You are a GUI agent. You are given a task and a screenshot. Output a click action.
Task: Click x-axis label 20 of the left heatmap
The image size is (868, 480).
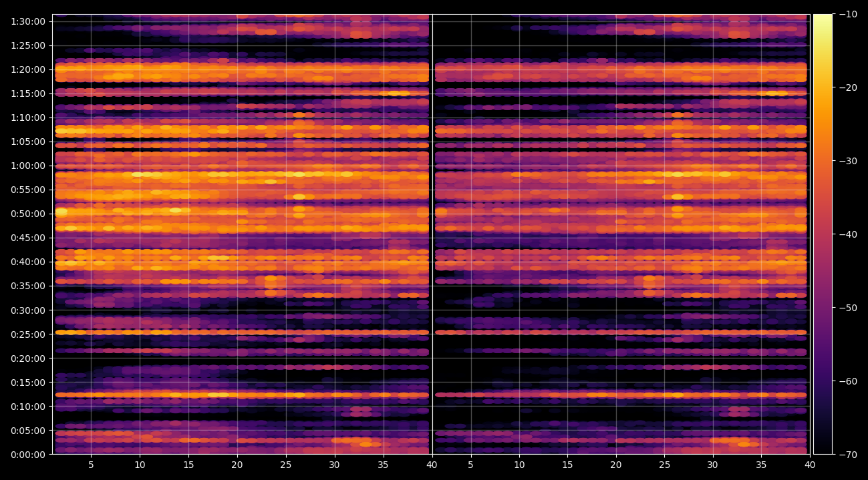pyautogui.click(x=237, y=465)
